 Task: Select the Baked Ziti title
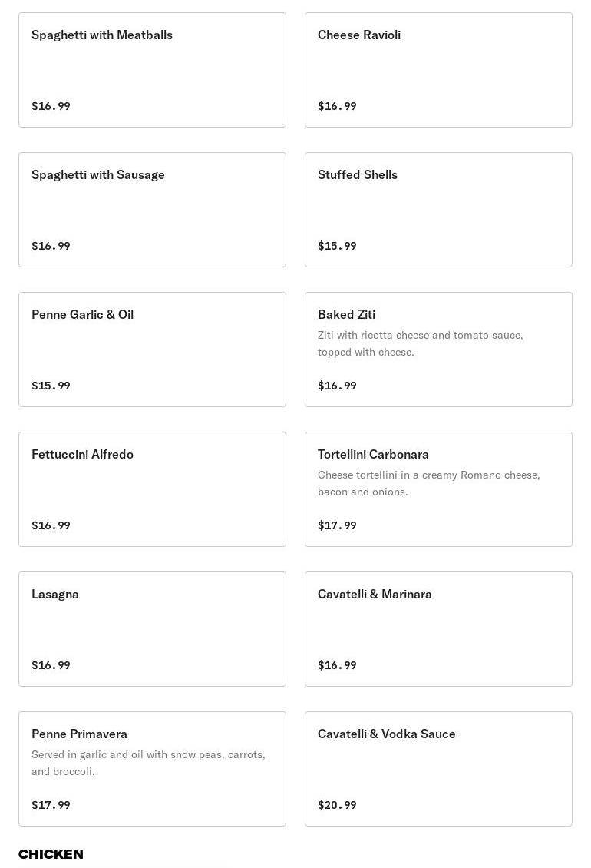click(346, 314)
